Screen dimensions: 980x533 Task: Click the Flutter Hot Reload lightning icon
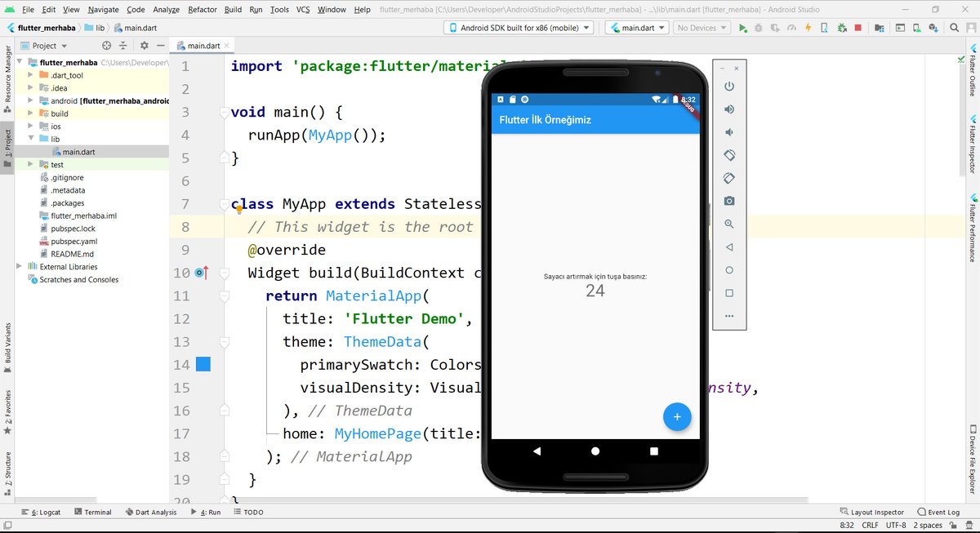pos(808,28)
